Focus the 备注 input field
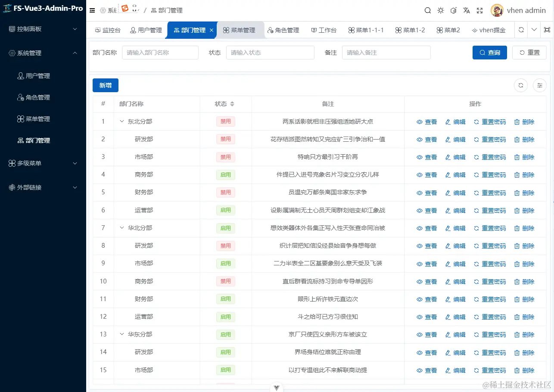The image size is (554, 392). pos(386,53)
